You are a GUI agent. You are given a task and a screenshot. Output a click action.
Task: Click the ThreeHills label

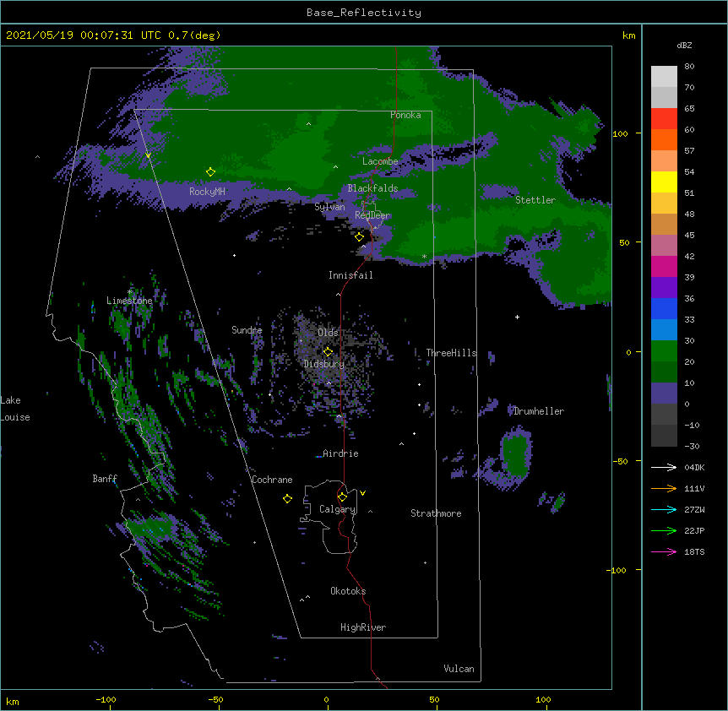tap(451, 353)
